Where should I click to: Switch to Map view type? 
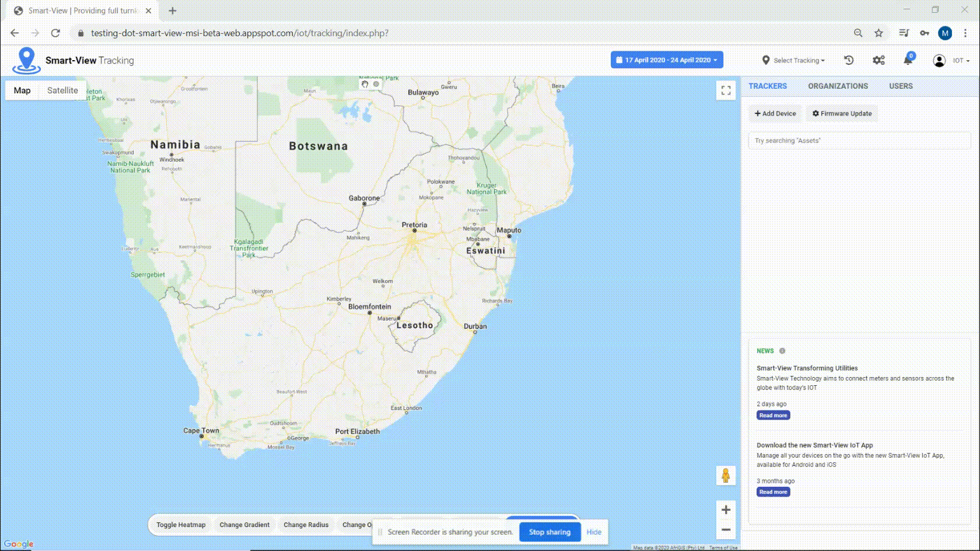coord(22,90)
